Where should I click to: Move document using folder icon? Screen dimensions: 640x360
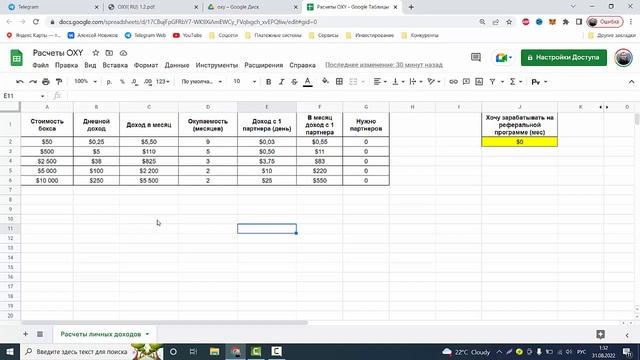click(109, 53)
